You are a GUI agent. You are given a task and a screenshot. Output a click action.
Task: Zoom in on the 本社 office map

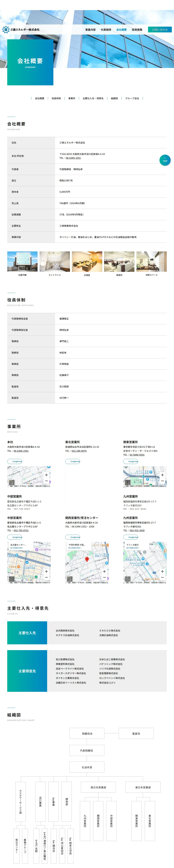[x=46, y=475]
